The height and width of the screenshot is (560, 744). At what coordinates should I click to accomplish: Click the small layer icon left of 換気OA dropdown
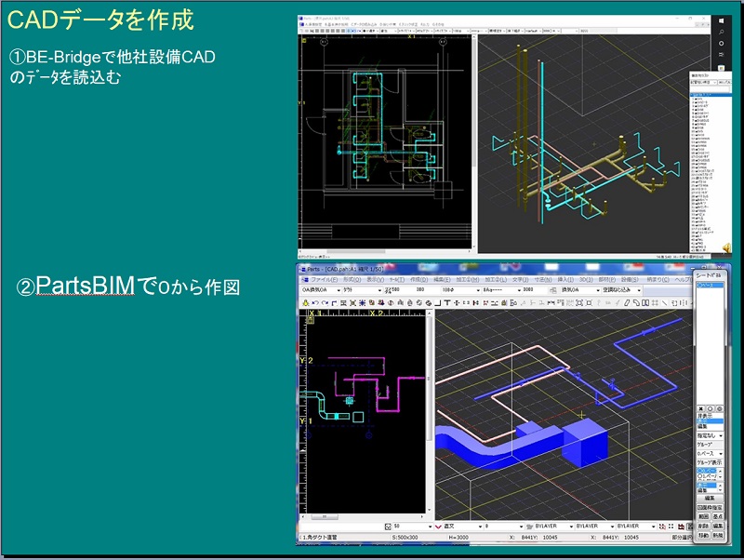tap(552, 290)
